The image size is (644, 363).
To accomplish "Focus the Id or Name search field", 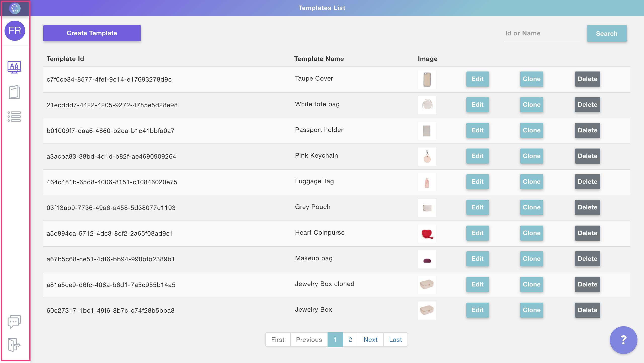I will pyautogui.click(x=542, y=33).
